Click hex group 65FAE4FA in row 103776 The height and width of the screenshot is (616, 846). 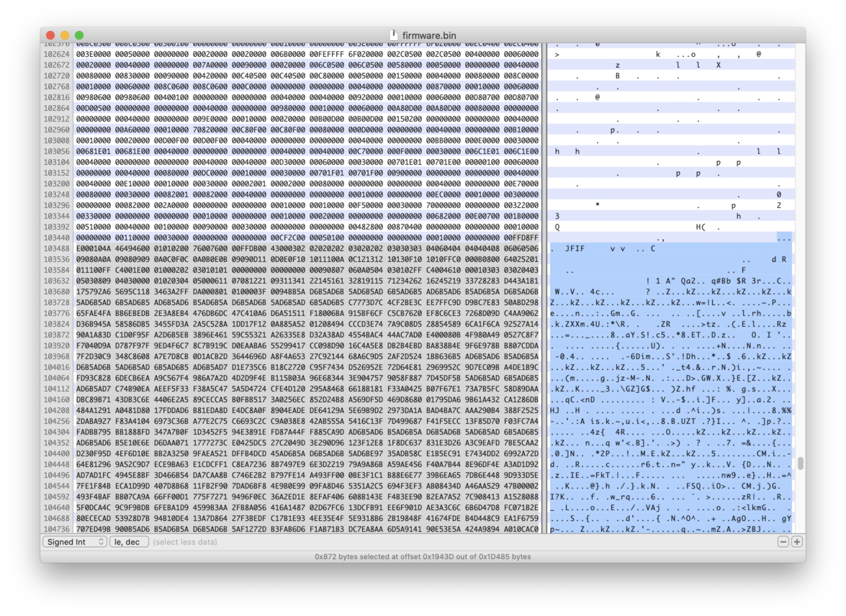[94, 313]
